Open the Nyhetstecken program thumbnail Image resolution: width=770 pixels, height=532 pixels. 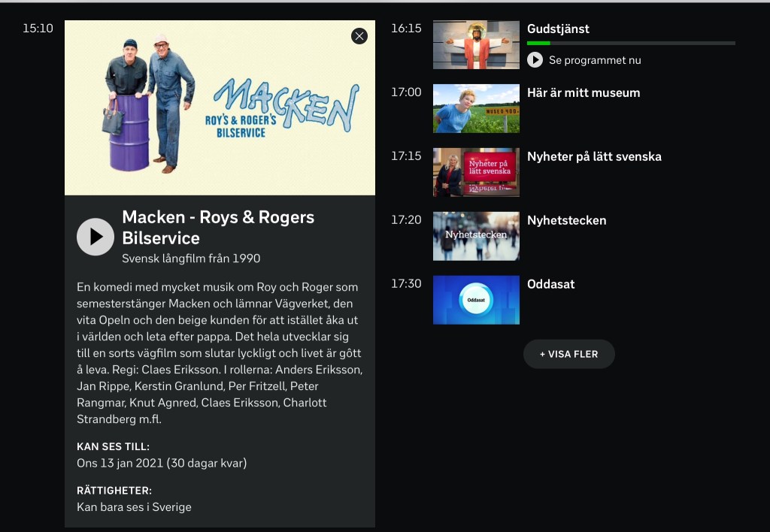476,236
